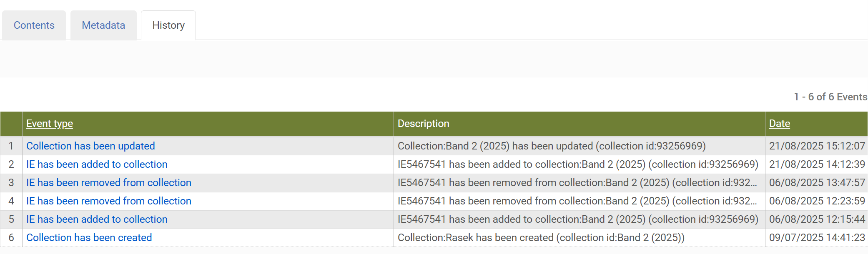Open the 'IE has been added to collection' event in row 5
The image size is (868, 254).
point(97,219)
